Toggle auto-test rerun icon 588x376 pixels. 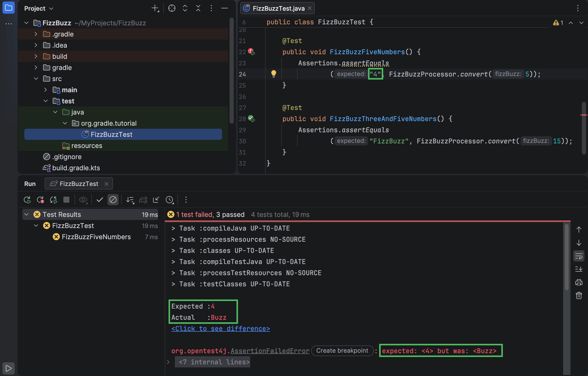point(53,200)
